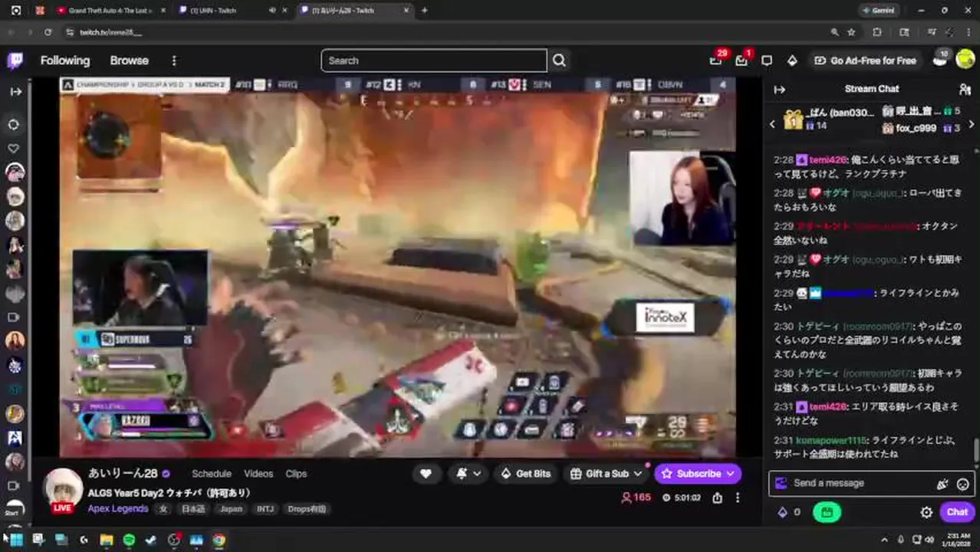Open Gemini in the browser title bar
Image resolution: width=980 pixels, height=552 pixels.
pos(878,11)
